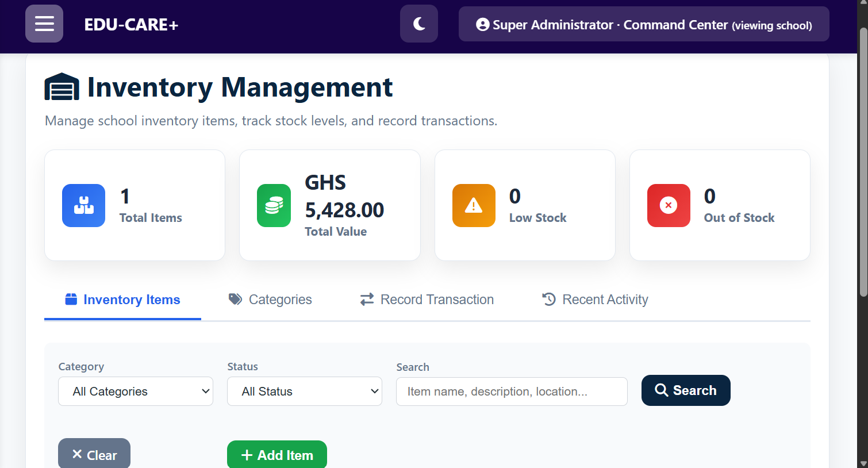Click the green Total Value coins icon
Image resolution: width=868 pixels, height=468 pixels.
274,205
